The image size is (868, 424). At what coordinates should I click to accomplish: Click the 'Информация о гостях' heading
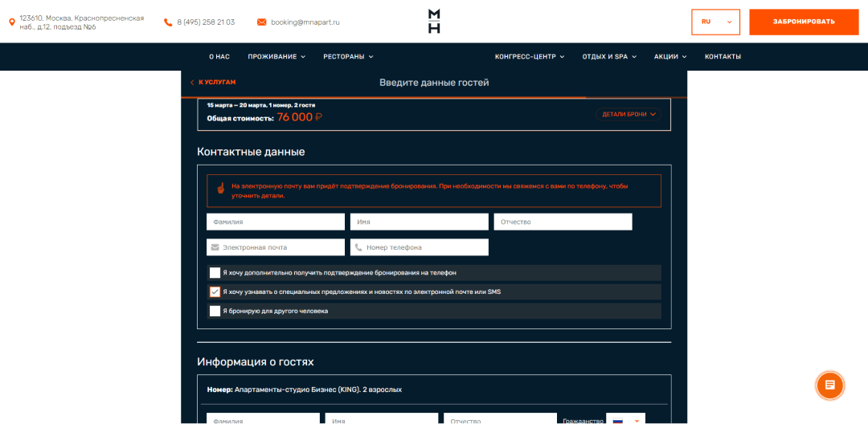tap(256, 362)
